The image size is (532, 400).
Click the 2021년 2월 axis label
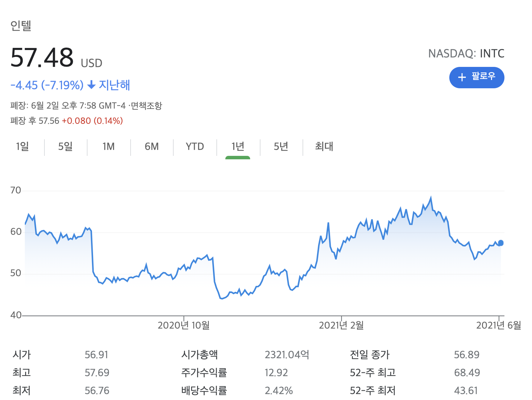pos(341,325)
